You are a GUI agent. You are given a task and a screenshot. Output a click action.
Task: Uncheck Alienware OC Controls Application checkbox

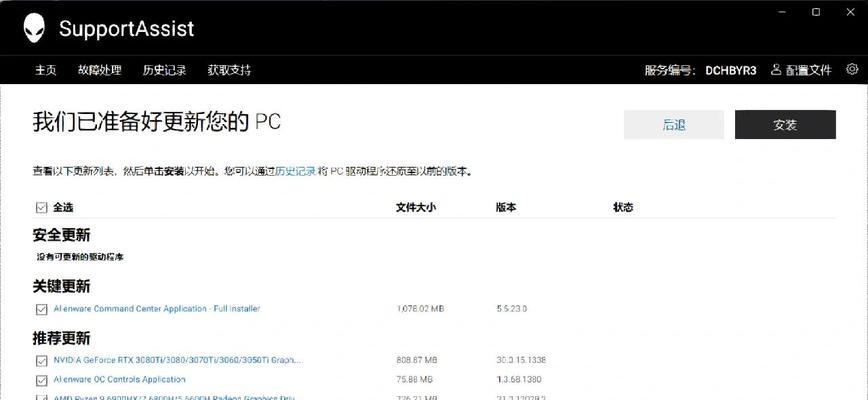(x=41, y=380)
